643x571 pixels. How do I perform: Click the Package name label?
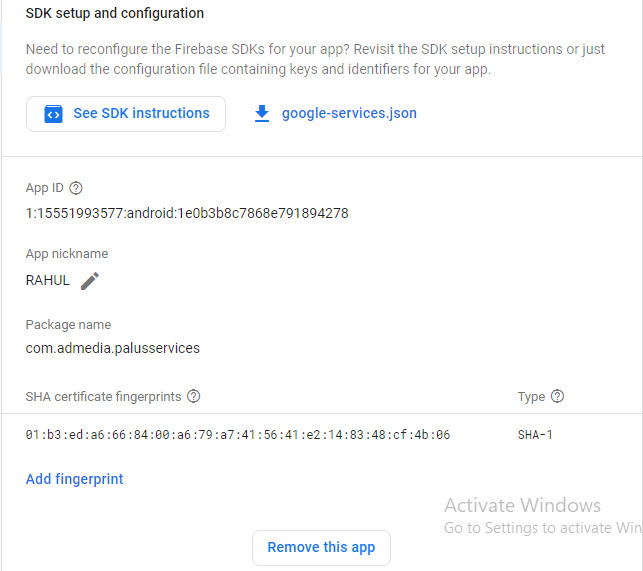(x=68, y=325)
